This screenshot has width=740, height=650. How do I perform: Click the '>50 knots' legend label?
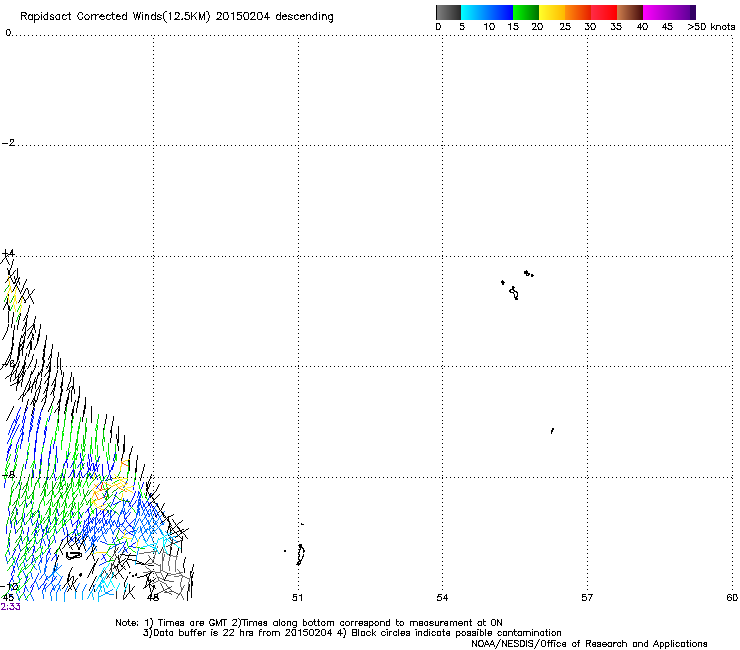point(711,27)
